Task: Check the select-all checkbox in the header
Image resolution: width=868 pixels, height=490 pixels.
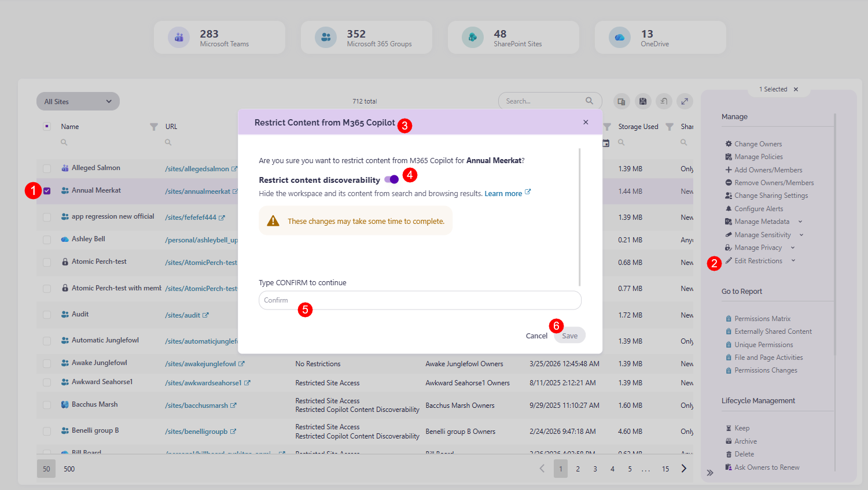Action: 47,126
